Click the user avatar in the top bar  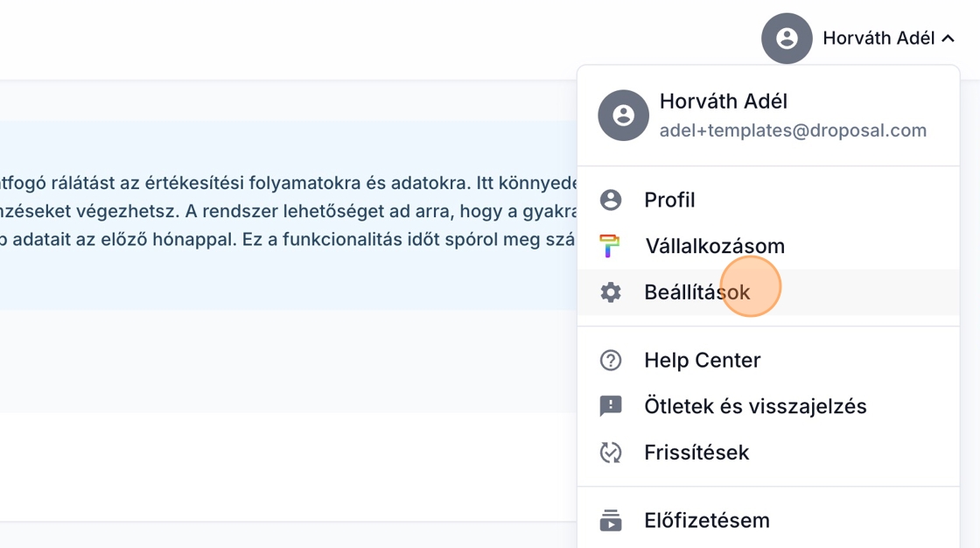[x=787, y=39]
